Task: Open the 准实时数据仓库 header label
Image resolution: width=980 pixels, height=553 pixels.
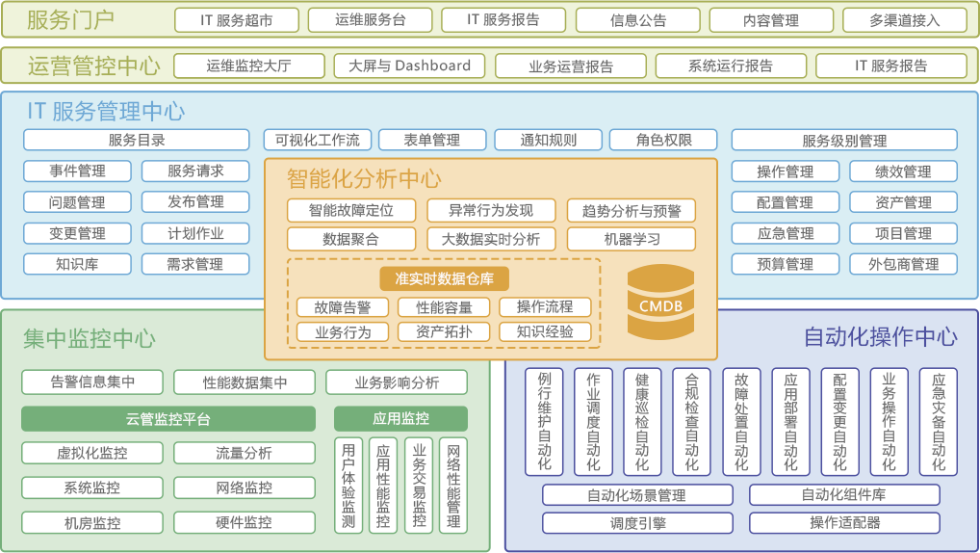Action: (445, 278)
